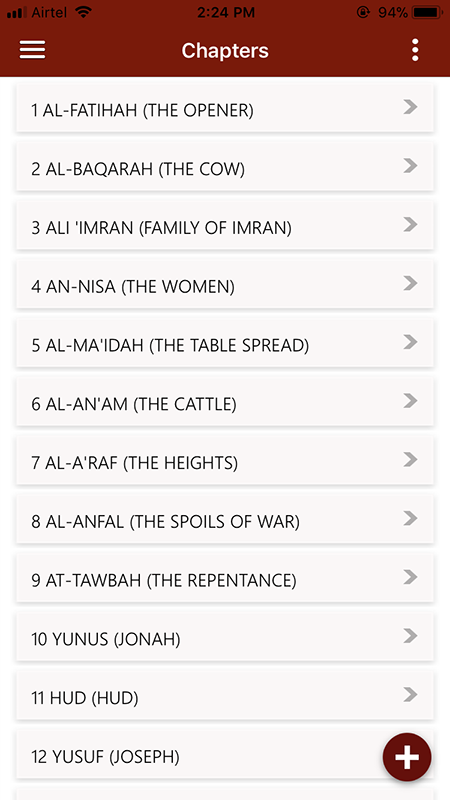The height and width of the screenshot is (800, 450).
Task: Open chapter 3 Ali 'Imran
Action: coord(225,226)
